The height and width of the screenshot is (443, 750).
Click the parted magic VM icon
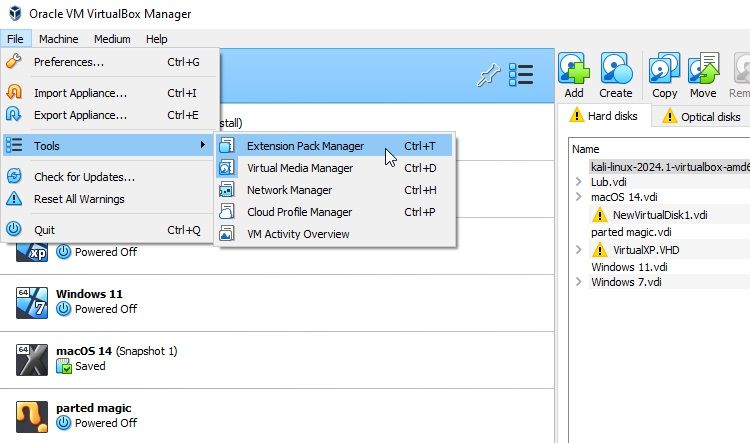32,415
